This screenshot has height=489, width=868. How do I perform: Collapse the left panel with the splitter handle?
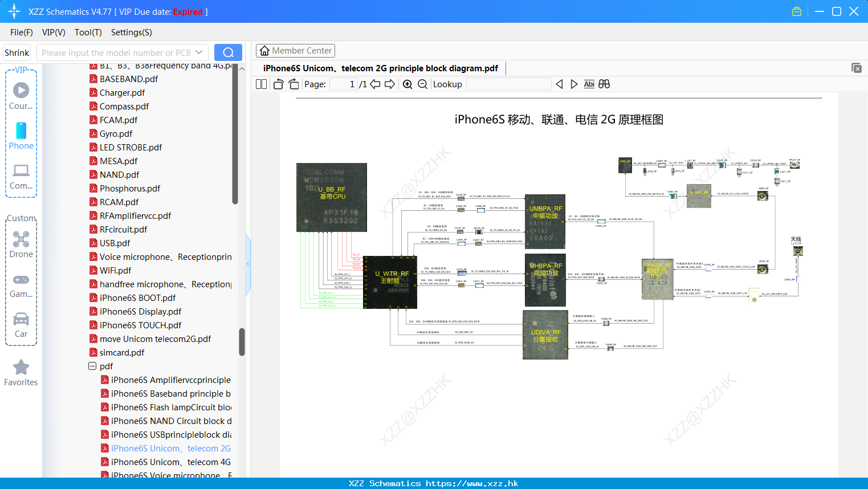pyautogui.click(x=248, y=264)
